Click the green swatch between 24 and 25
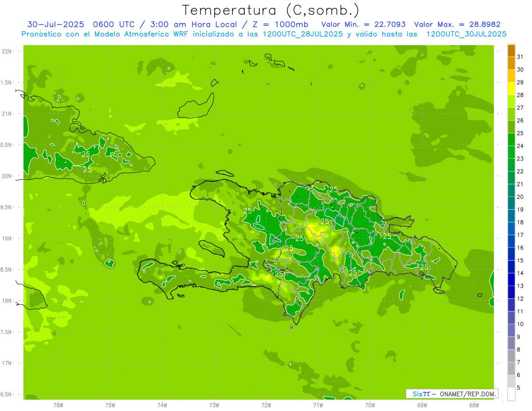The height and width of the screenshot is (411, 532). coord(511,139)
